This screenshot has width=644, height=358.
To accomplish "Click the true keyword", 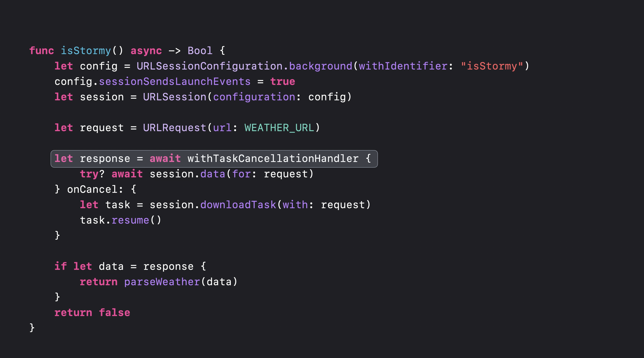I will click(x=282, y=82).
